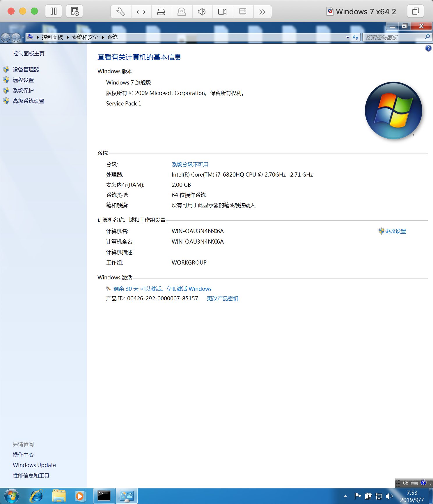Click the USB devices toolbar icon
Image resolution: width=433 pixels, height=504 pixels.
(x=243, y=12)
